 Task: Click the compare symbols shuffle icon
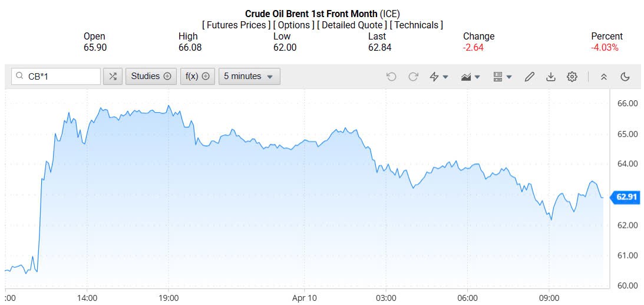coord(113,76)
